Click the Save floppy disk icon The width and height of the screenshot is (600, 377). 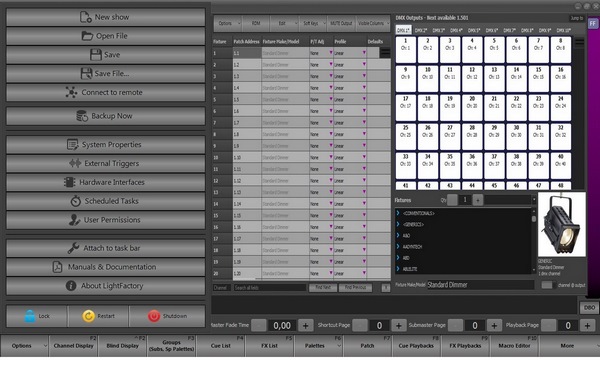[96, 55]
